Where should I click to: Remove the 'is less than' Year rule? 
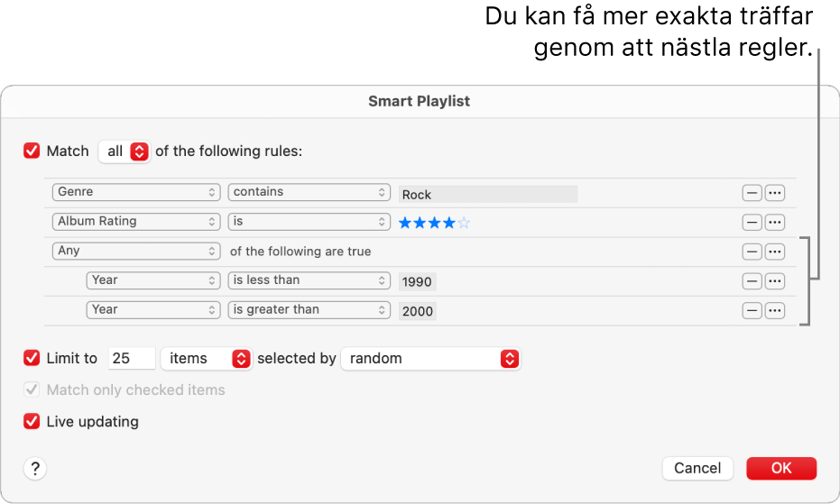click(752, 281)
